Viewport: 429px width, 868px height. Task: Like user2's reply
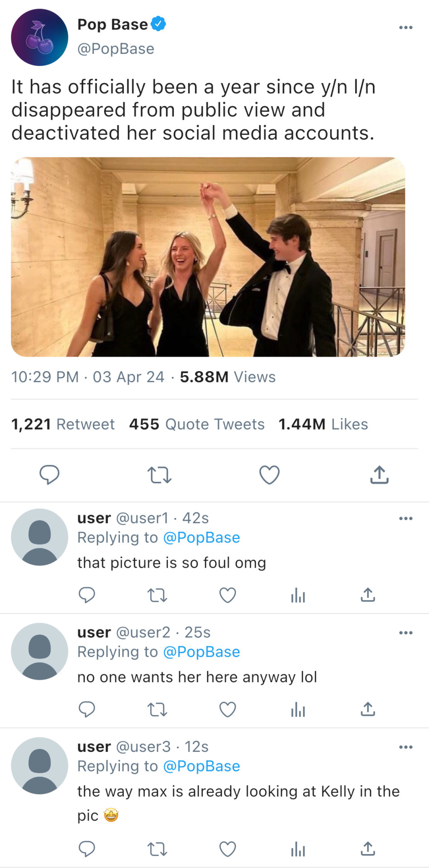click(228, 710)
